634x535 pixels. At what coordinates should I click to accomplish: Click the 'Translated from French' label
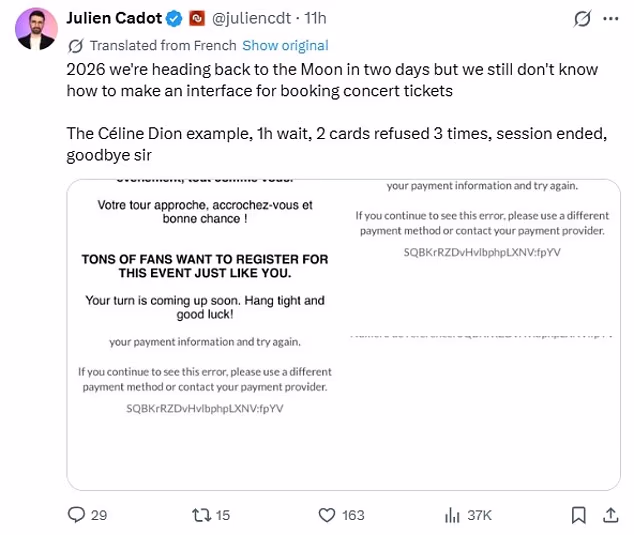pos(163,45)
